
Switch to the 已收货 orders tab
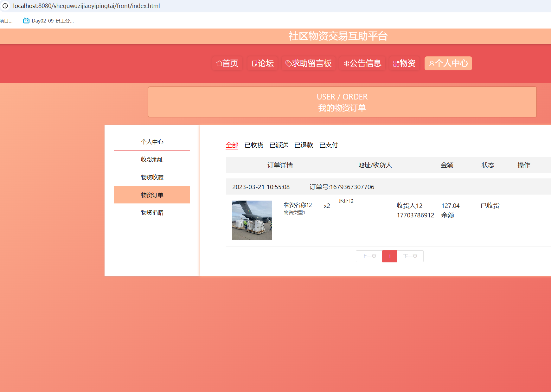pyautogui.click(x=254, y=145)
